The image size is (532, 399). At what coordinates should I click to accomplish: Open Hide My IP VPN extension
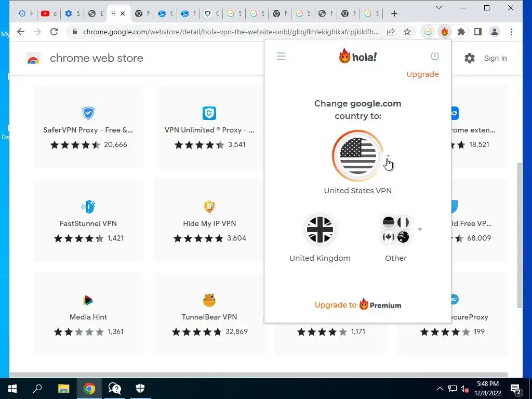(209, 220)
